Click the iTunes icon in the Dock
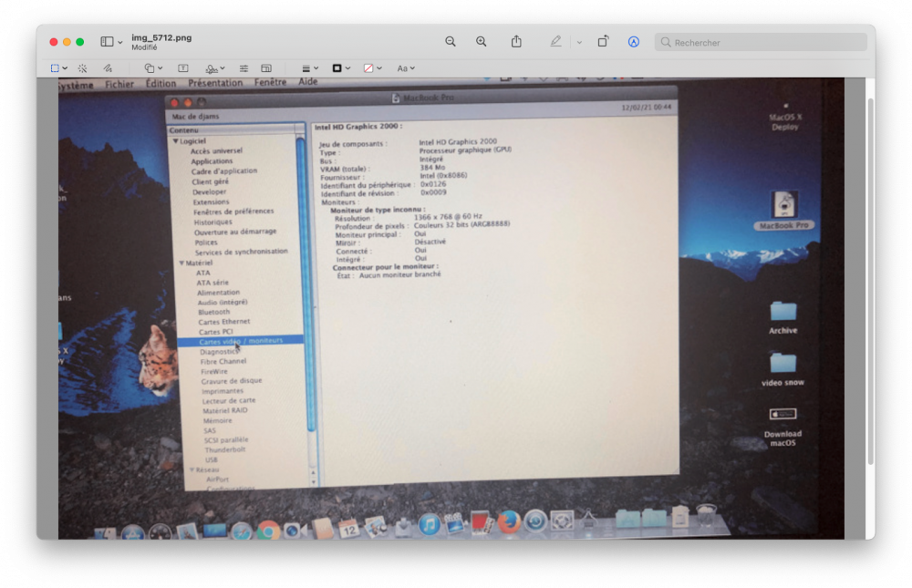The height and width of the screenshot is (588, 912). pos(430,524)
